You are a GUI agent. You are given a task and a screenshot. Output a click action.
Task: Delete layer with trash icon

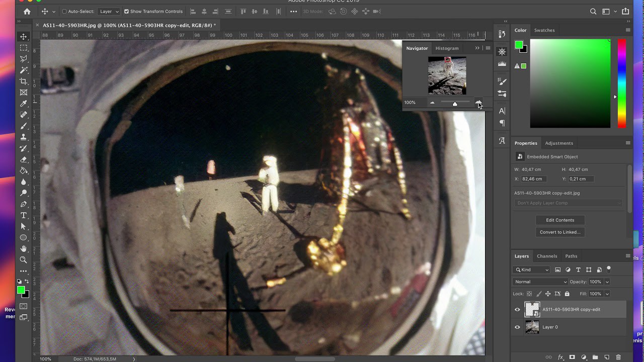(x=618, y=357)
